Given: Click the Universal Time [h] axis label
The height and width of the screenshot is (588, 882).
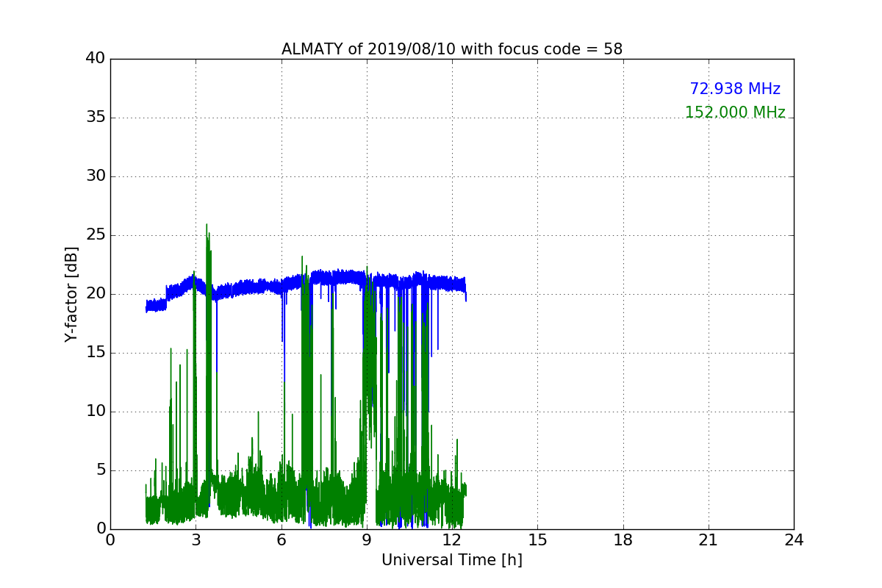Looking at the screenshot, I should pos(452,560).
